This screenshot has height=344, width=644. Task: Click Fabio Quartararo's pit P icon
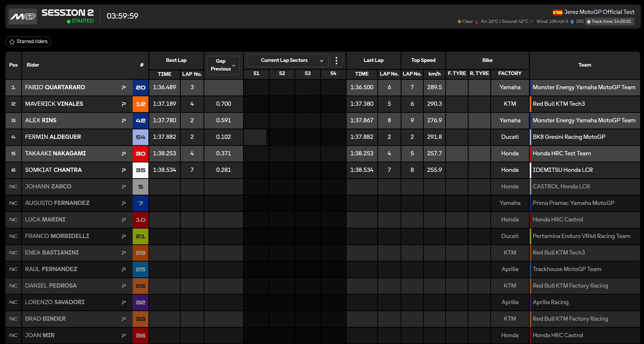point(124,88)
